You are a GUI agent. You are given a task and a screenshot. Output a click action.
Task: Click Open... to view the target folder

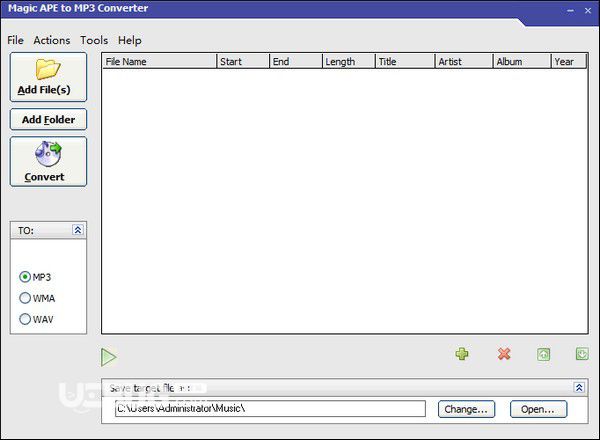538,409
